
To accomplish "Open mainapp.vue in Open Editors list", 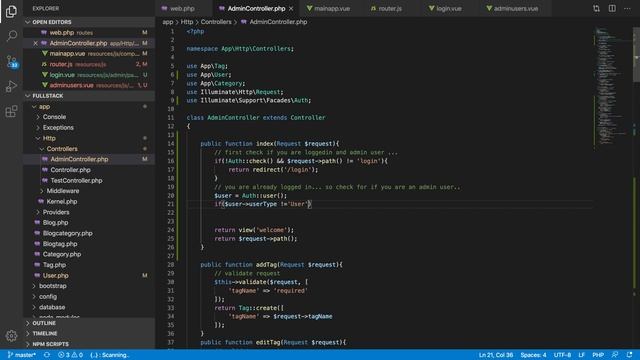I will [x=89, y=54].
